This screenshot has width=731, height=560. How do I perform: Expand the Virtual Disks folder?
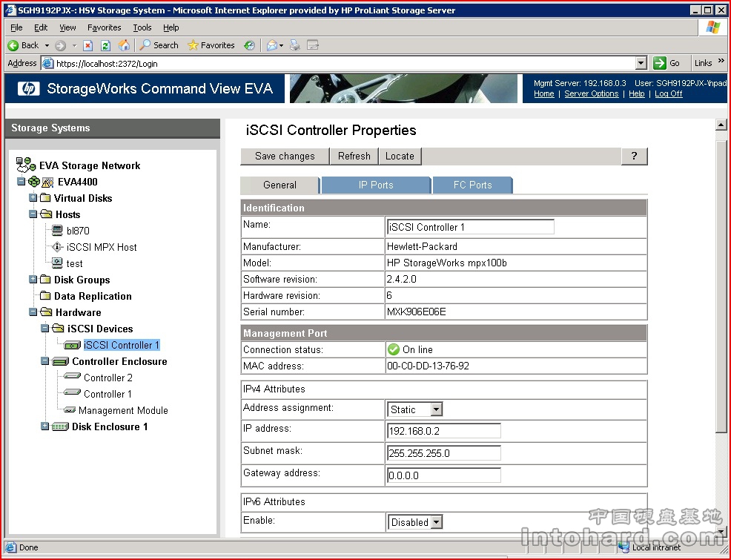33,197
